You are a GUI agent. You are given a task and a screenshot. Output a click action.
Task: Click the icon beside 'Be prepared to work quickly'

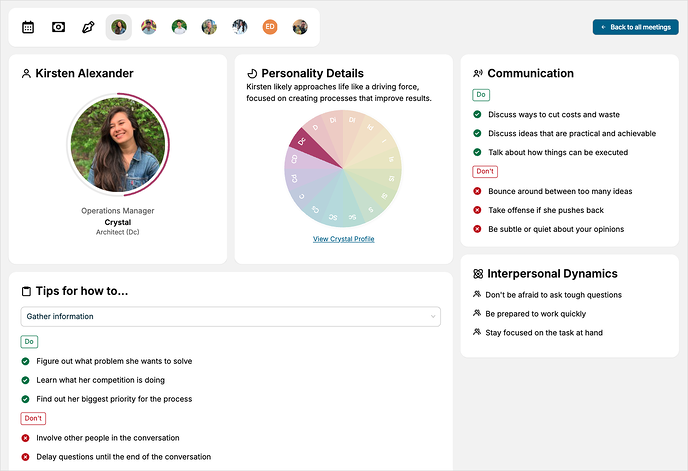(478, 314)
